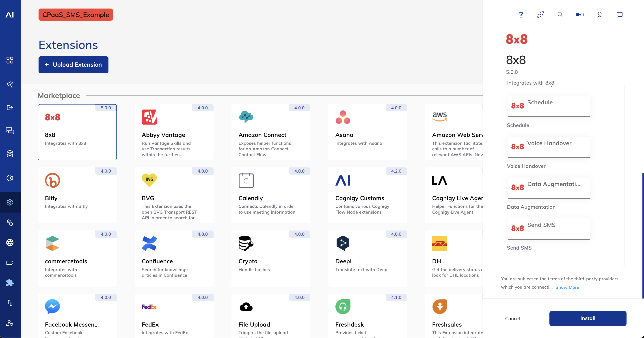Click Cancel in the 8x8 panel
The height and width of the screenshot is (338, 644).
click(512, 318)
